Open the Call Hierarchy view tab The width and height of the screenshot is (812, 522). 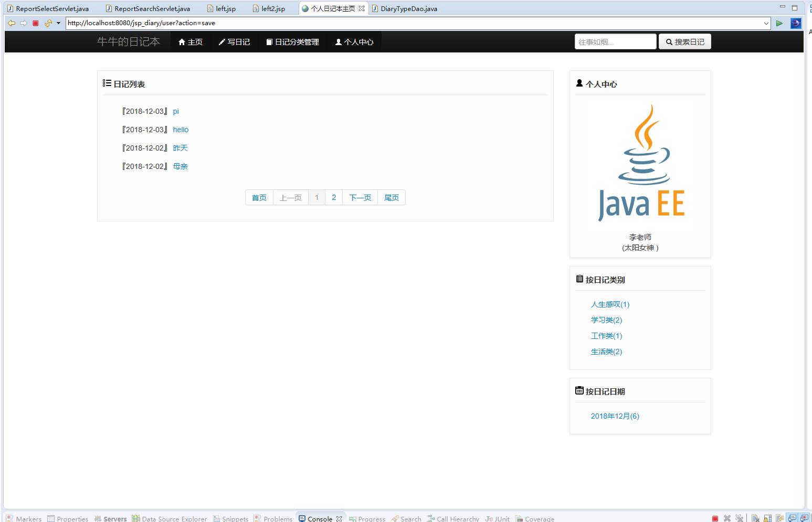tap(453, 518)
